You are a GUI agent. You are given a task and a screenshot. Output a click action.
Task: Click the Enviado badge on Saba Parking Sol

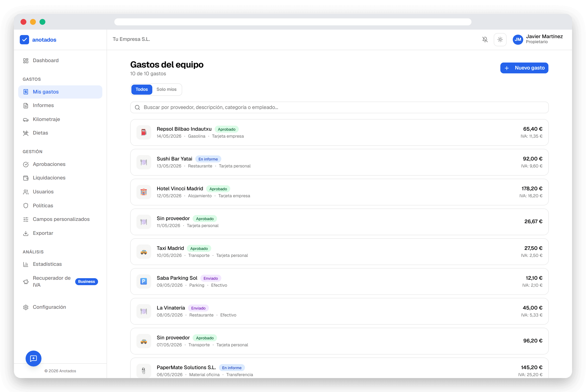[211, 278]
